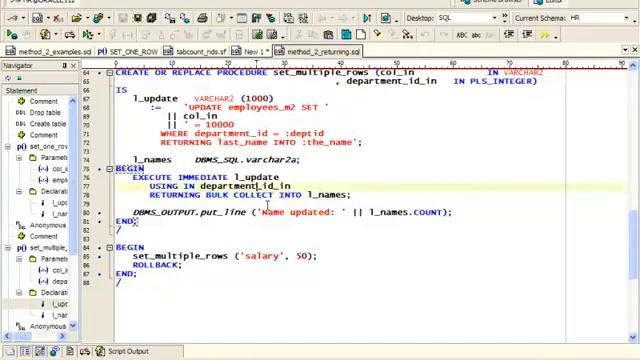Viewport: 640px width, 360px height.
Task: Close the Navigator panel
Action: tap(73, 65)
